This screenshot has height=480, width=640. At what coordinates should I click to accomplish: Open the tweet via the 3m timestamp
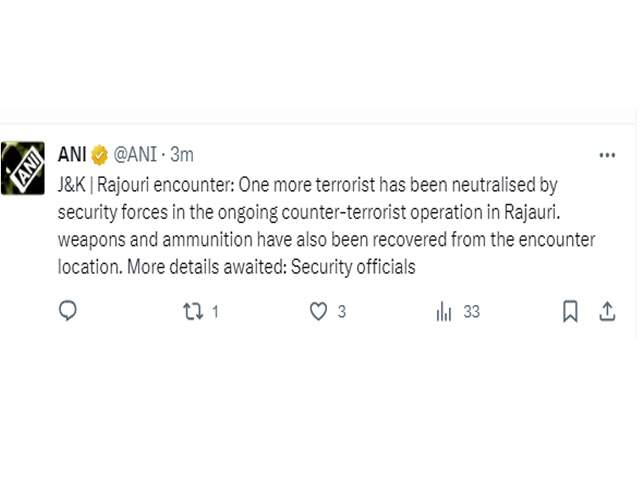tap(182, 155)
